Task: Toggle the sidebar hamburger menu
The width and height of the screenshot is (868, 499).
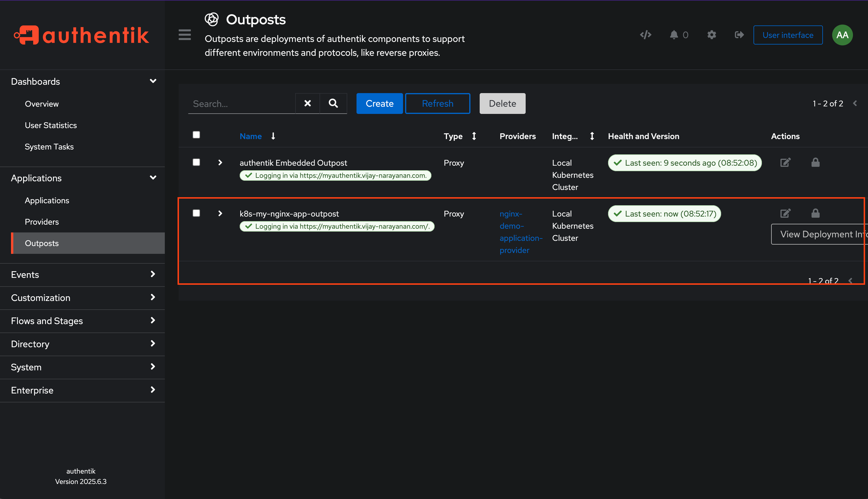Action: [x=185, y=35]
